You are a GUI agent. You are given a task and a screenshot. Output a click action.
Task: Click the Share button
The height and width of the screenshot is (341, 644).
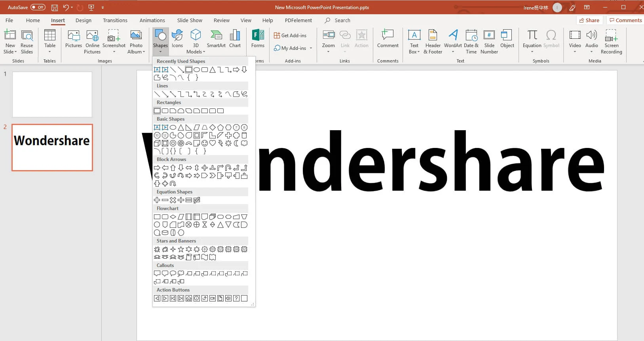pyautogui.click(x=589, y=20)
